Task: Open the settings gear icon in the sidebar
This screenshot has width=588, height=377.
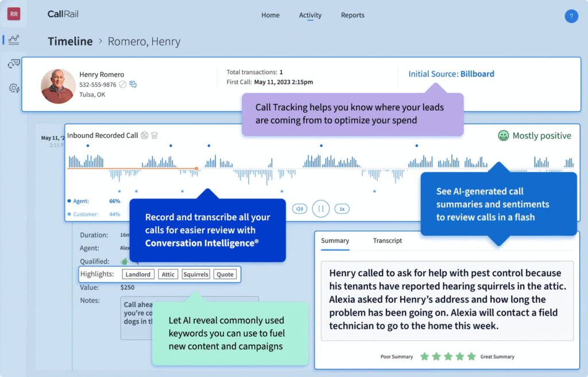Action: click(x=13, y=88)
